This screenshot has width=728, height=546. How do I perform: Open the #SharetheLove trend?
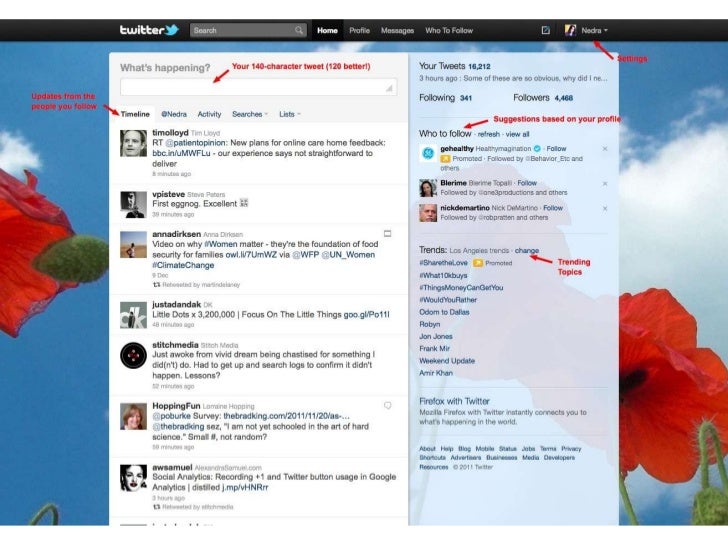443,263
